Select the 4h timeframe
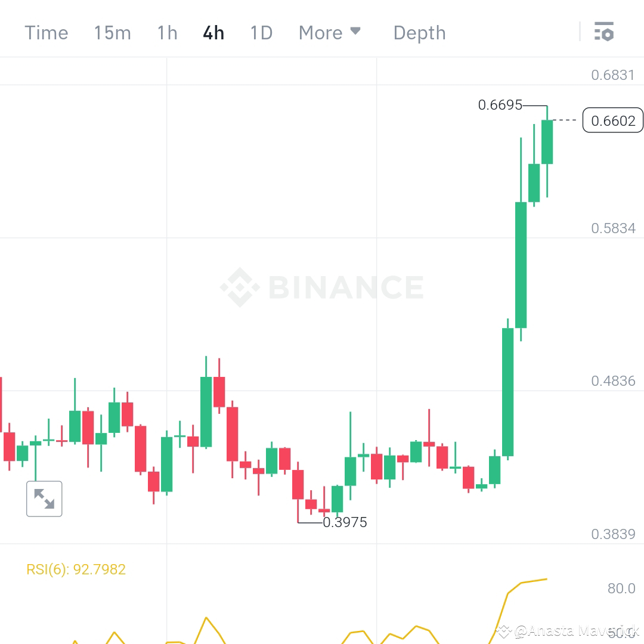This screenshot has height=644, width=644. click(x=213, y=33)
